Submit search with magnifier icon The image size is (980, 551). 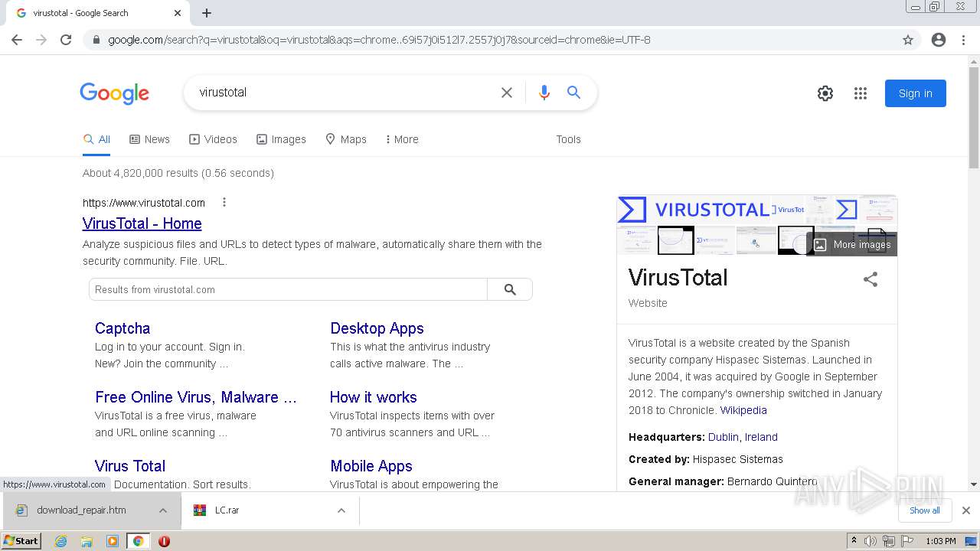(573, 93)
